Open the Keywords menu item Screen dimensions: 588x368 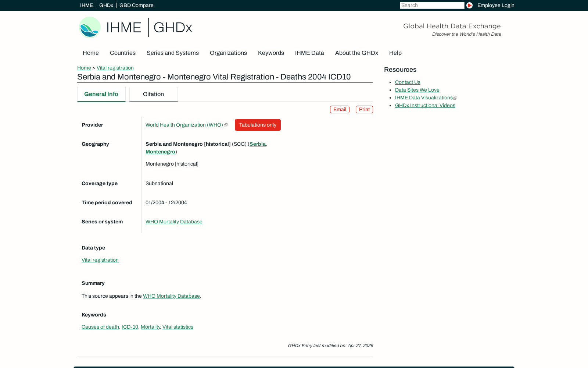tap(271, 53)
